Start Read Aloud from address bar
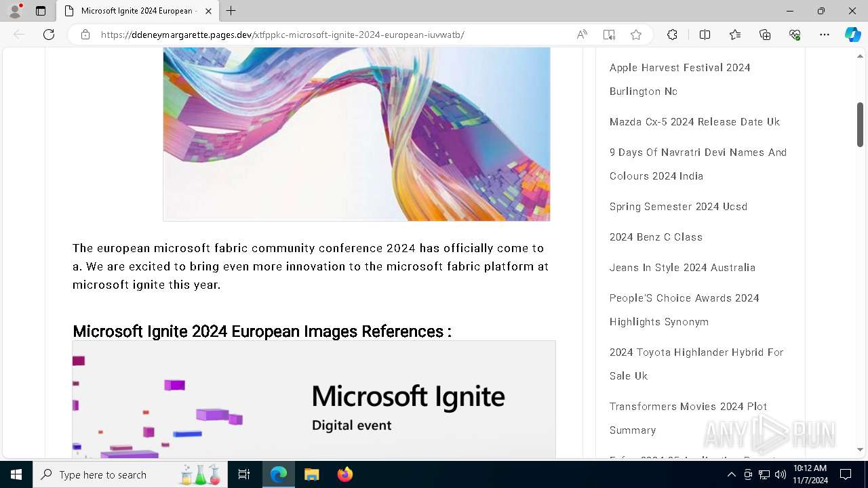 (582, 35)
